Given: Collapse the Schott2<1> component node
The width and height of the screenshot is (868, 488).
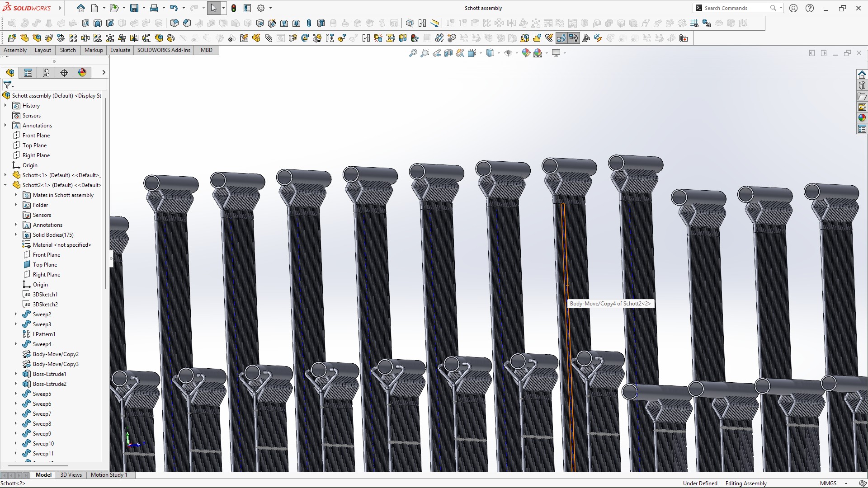Looking at the screenshot, I should (5, 185).
